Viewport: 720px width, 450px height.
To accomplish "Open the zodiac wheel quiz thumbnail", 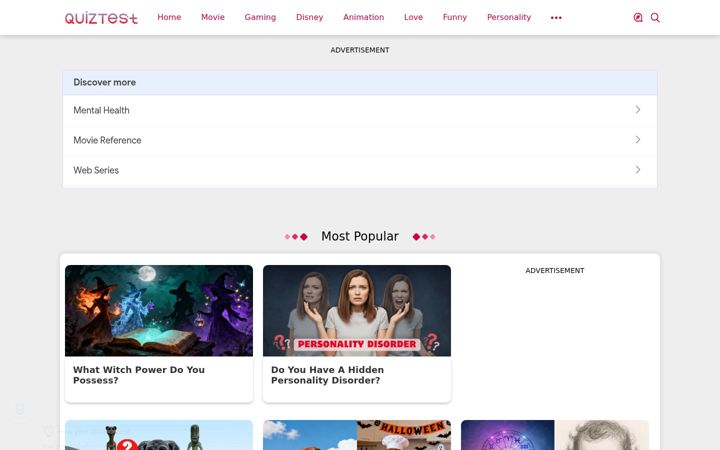I will point(555,435).
